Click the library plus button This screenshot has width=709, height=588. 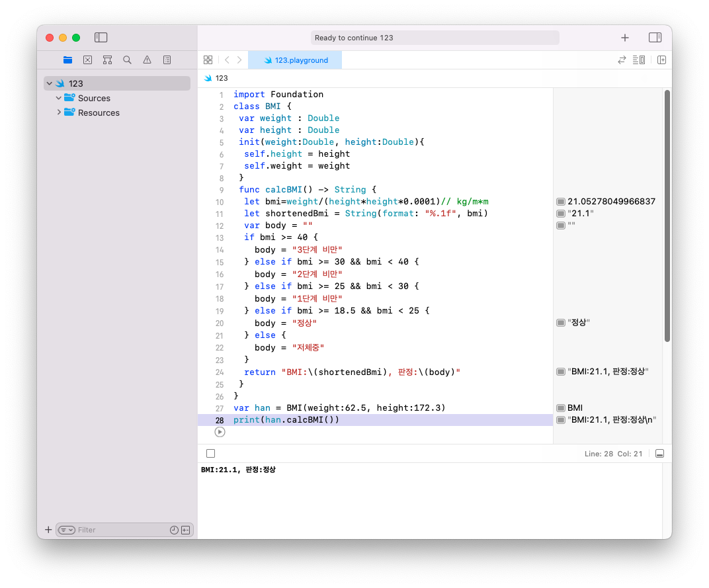coord(625,38)
